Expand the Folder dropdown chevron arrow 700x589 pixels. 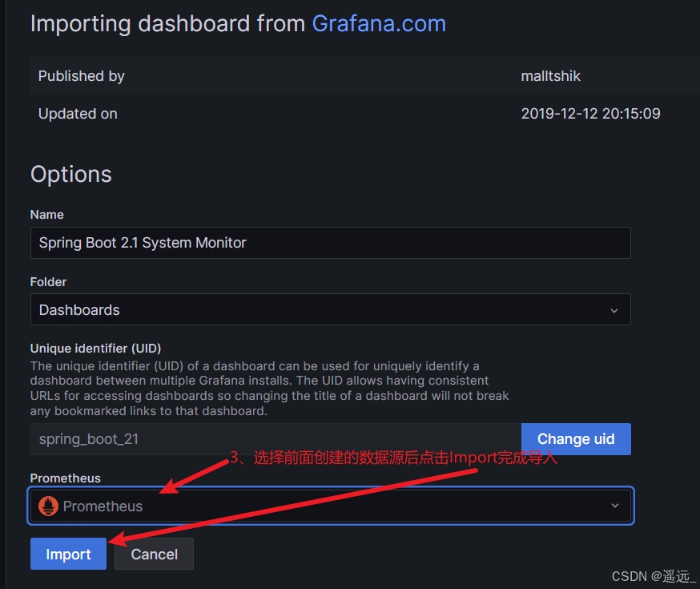point(614,310)
